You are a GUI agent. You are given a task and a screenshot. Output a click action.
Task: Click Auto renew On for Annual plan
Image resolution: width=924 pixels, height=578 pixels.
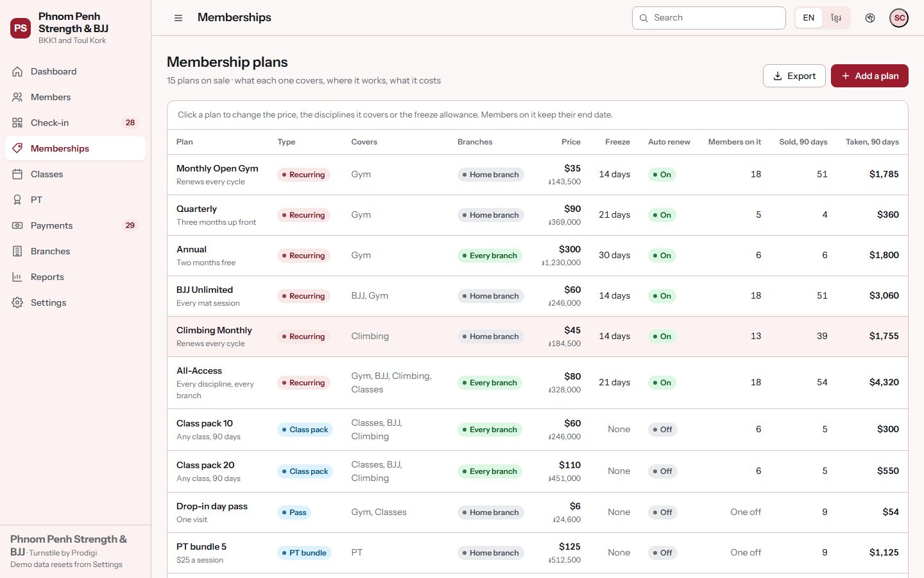coord(662,256)
